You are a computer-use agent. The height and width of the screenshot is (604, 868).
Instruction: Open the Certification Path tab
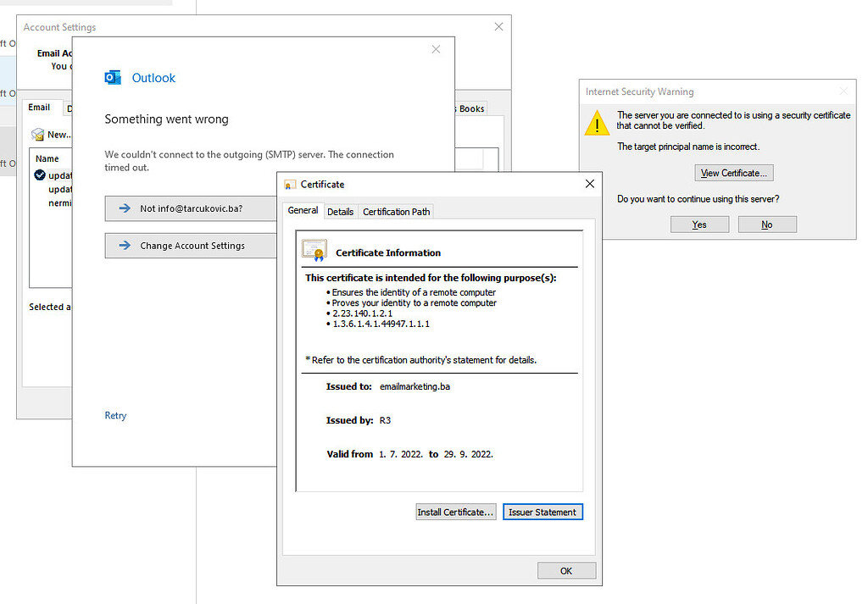[x=398, y=212]
